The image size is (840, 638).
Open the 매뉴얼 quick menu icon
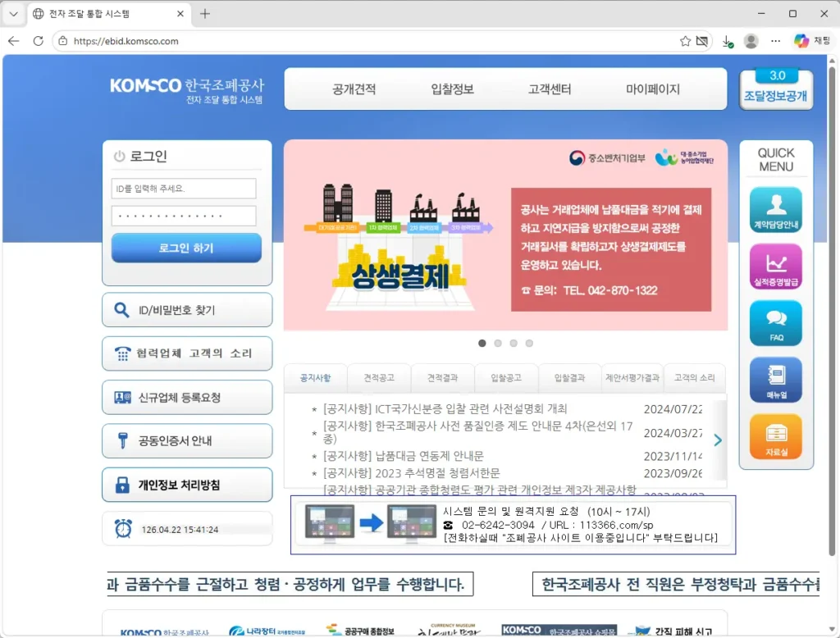(776, 380)
